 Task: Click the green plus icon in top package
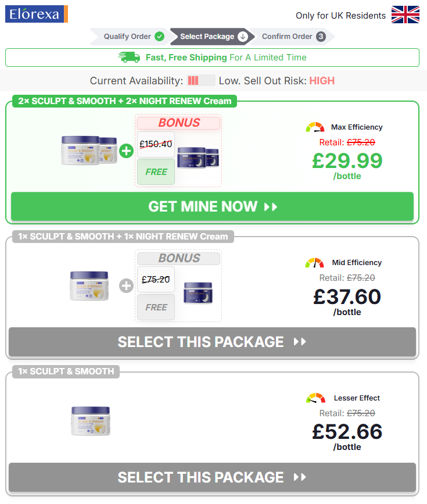[127, 151]
